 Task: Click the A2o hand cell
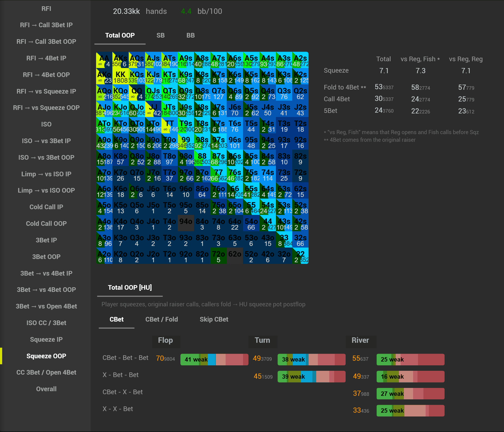tap(104, 256)
